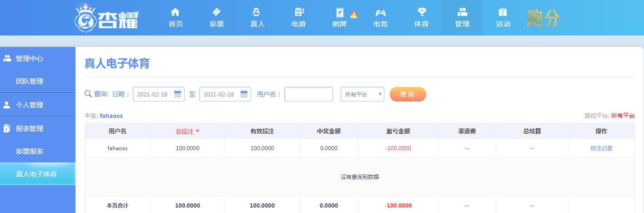Open the 活动 gift box icon

point(503,12)
